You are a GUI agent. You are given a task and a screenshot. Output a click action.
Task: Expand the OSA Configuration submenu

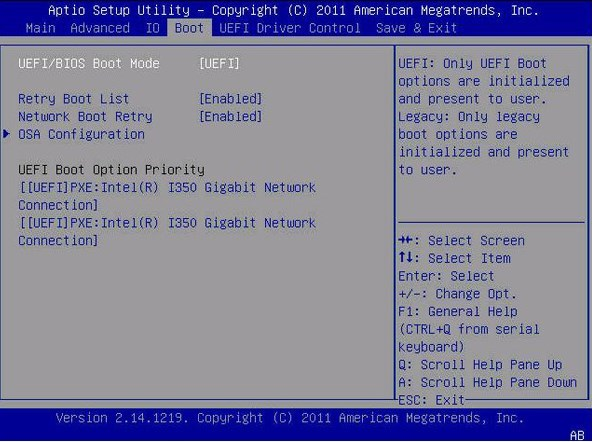pos(81,134)
